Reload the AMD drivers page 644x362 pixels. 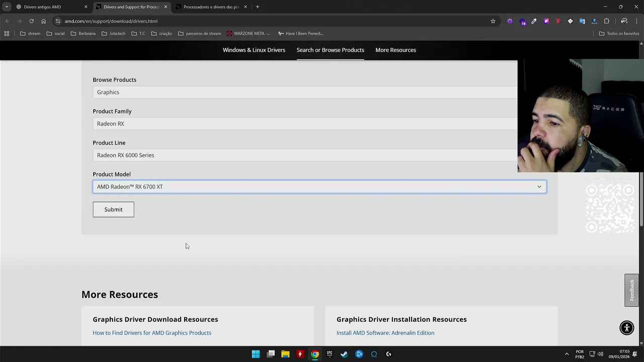[x=31, y=21]
